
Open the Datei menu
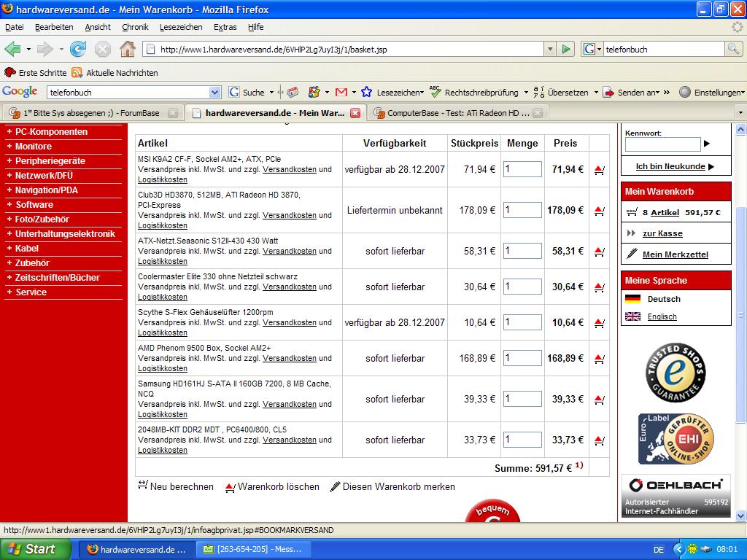point(15,27)
